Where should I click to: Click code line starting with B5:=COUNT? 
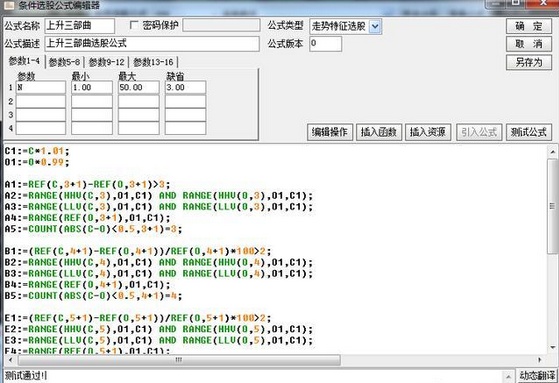[x=93, y=295]
